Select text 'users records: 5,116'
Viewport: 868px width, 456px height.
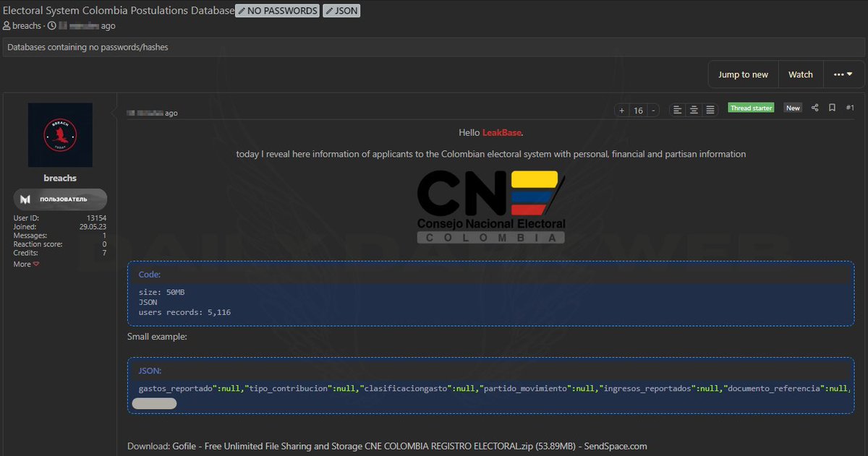click(184, 312)
